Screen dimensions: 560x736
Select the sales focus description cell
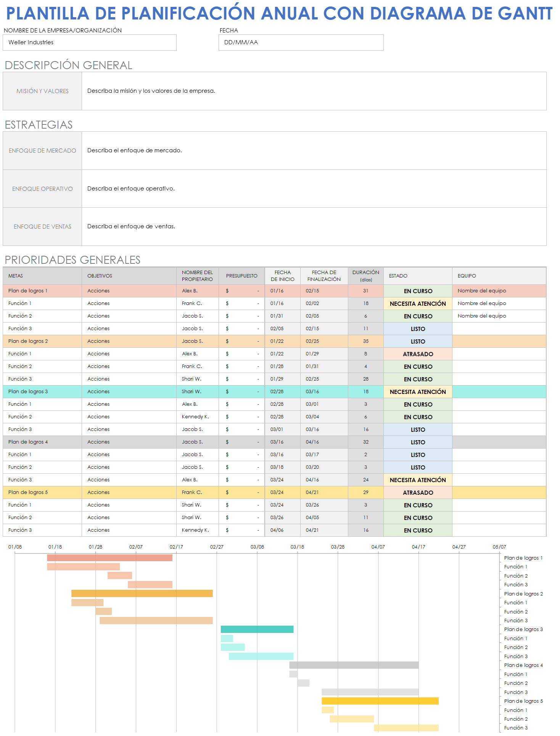pyautogui.click(x=314, y=226)
